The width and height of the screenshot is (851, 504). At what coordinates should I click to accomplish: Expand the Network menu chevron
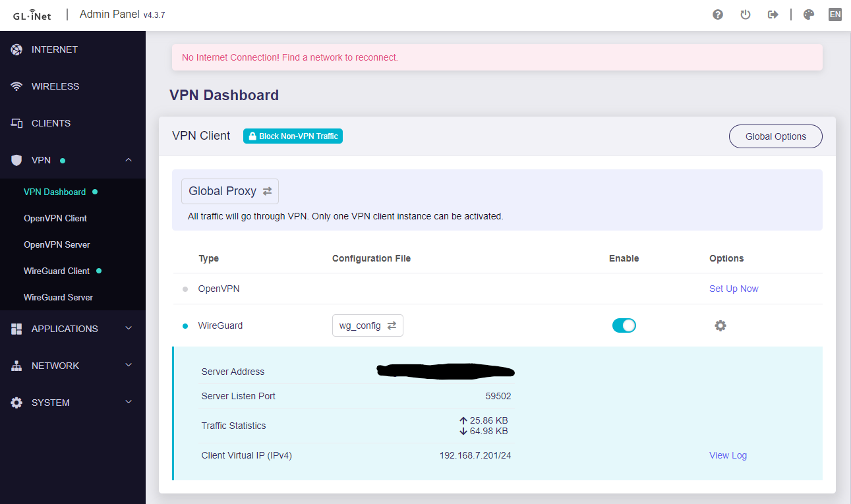[129, 365]
